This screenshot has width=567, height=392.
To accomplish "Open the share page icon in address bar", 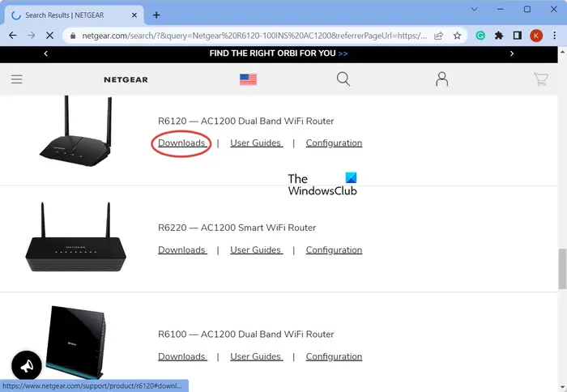I will (439, 36).
